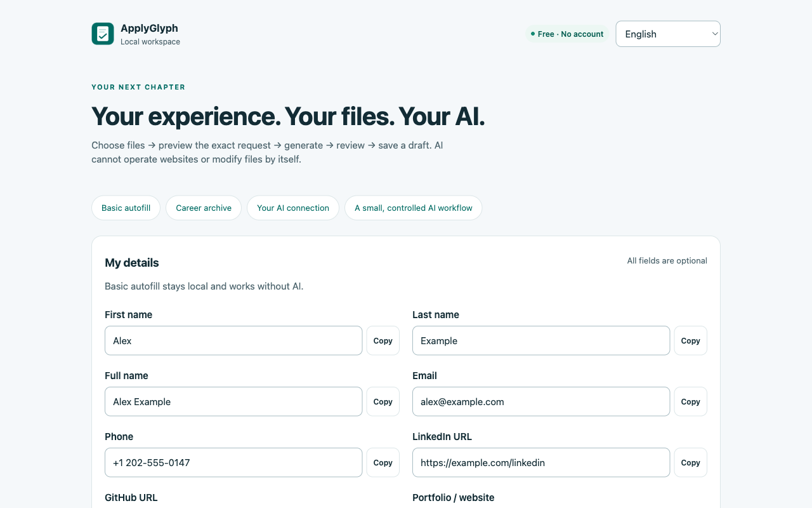Image resolution: width=812 pixels, height=508 pixels.
Task: Copy the First name value
Action: 383,341
